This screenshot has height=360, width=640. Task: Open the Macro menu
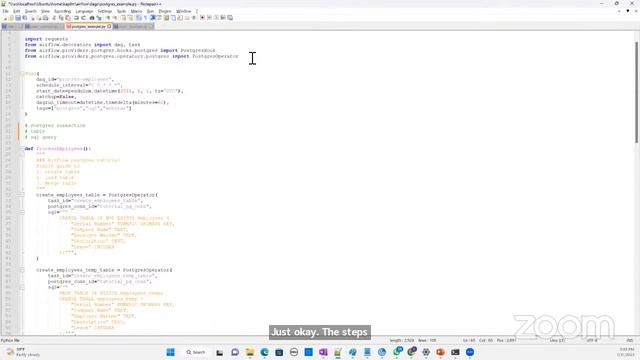[x=136, y=11]
